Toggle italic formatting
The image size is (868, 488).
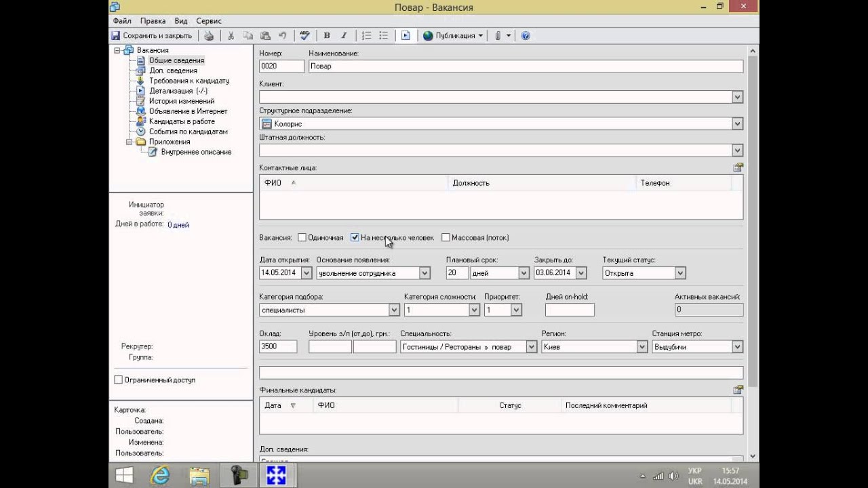tap(344, 36)
